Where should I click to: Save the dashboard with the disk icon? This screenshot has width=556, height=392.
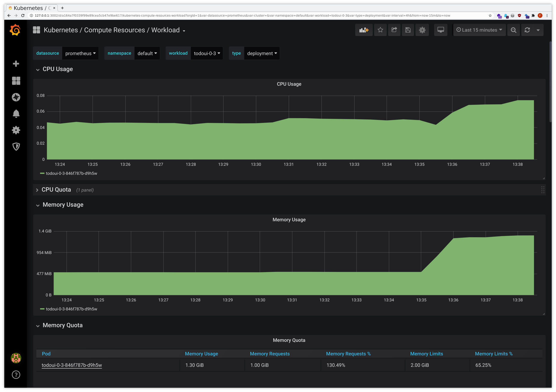[408, 30]
